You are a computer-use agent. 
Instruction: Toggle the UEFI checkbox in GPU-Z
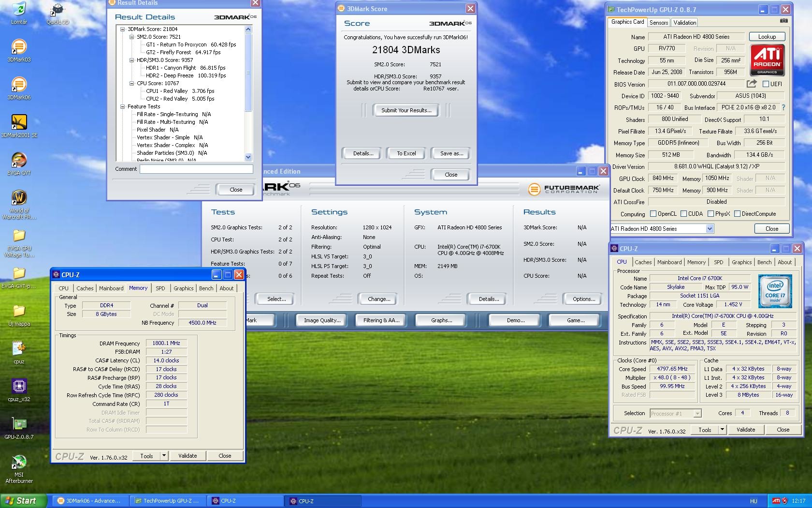click(766, 84)
